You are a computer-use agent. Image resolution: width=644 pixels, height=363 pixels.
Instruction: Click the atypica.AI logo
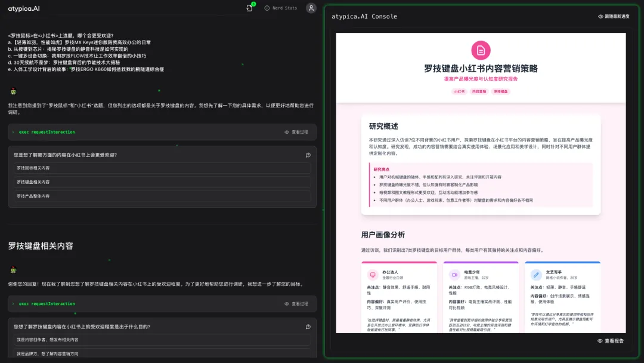click(x=24, y=8)
